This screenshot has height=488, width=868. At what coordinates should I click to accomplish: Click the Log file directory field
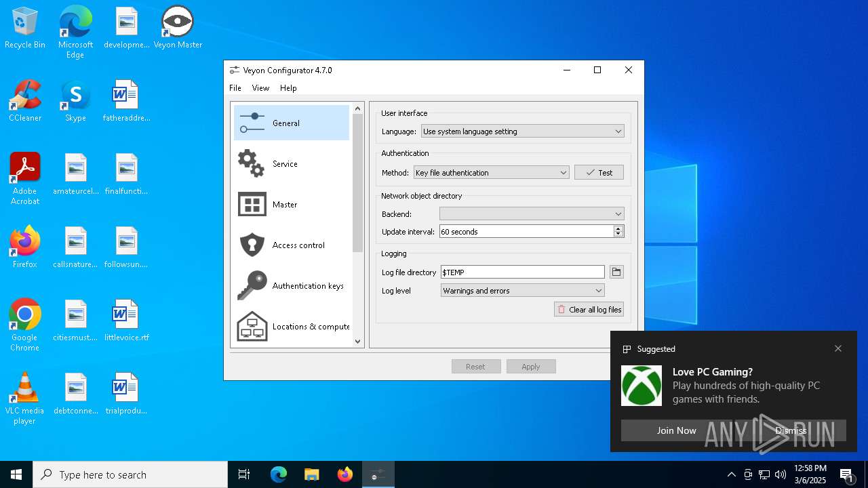(x=522, y=272)
